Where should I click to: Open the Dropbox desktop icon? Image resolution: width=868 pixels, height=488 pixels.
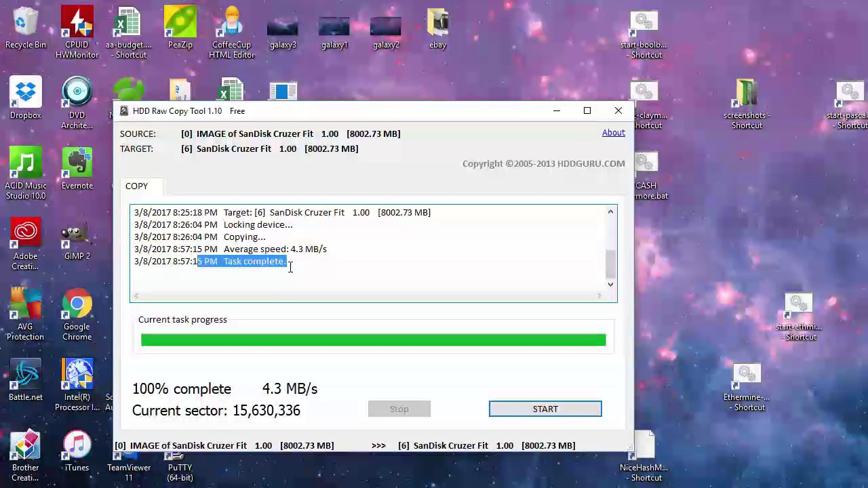tap(26, 98)
